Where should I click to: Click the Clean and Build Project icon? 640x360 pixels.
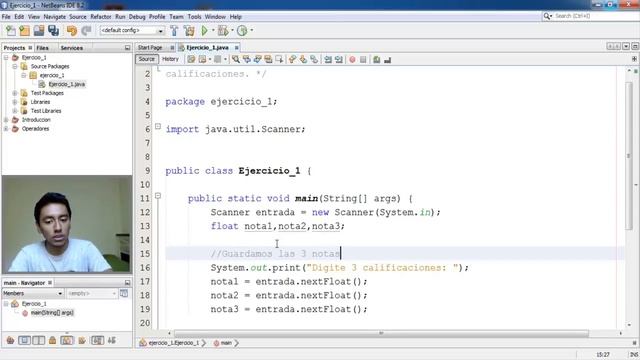tap(189, 31)
